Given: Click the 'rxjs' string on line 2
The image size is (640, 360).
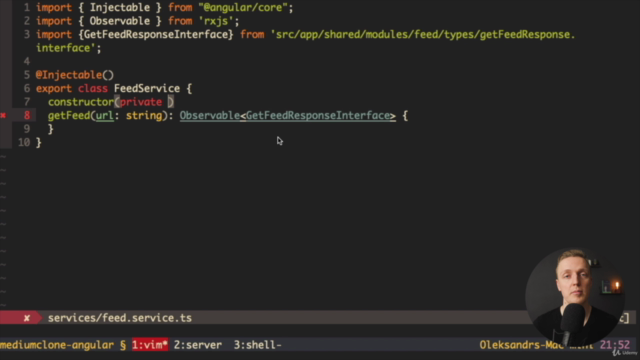Looking at the screenshot, I should point(216,21).
